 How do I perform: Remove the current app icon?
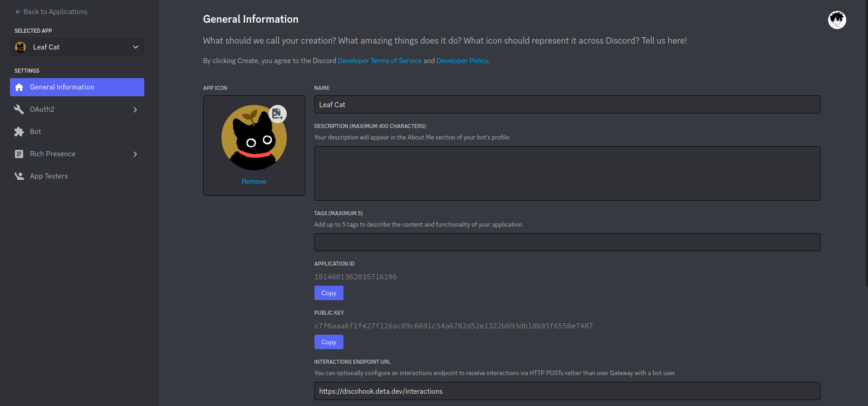[x=254, y=182]
